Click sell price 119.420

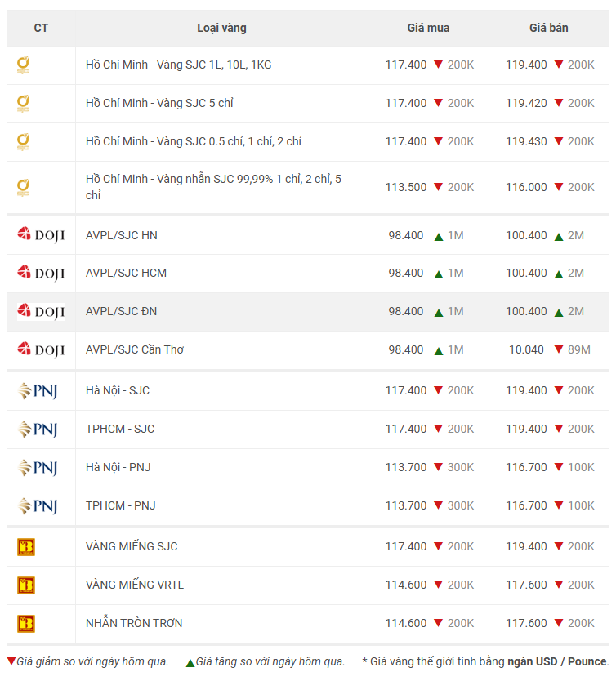pos(526,103)
